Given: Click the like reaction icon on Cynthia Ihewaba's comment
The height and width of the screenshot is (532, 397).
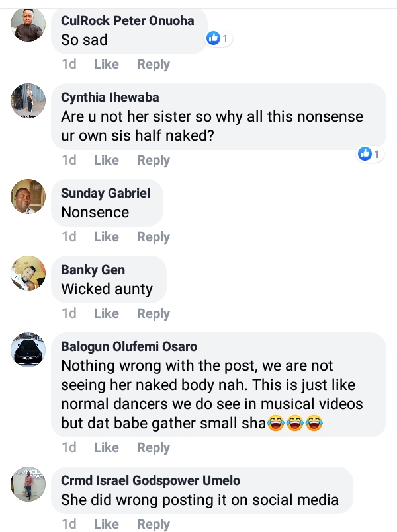Looking at the screenshot, I should click(x=364, y=154).
